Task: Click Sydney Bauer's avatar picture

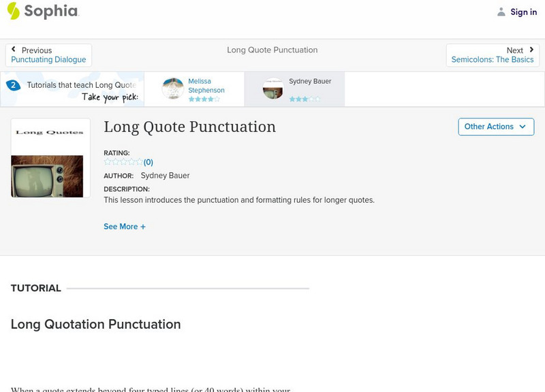Action: (272, 88)
